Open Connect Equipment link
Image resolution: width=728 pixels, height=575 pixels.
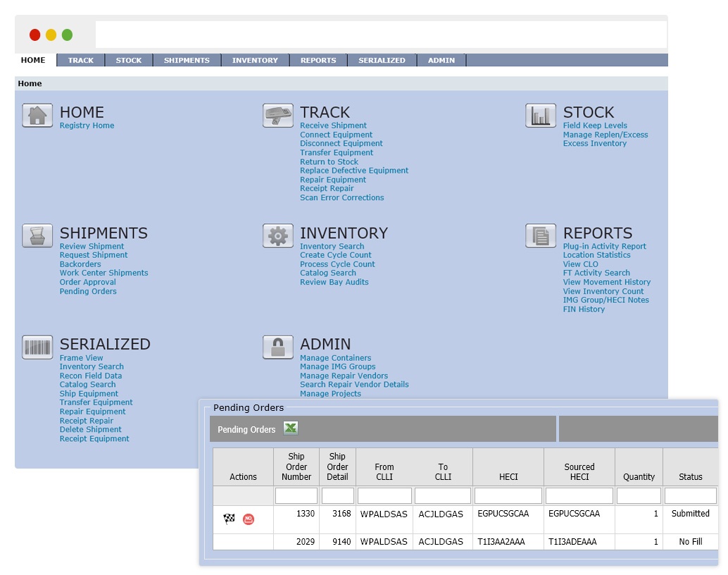336,135
